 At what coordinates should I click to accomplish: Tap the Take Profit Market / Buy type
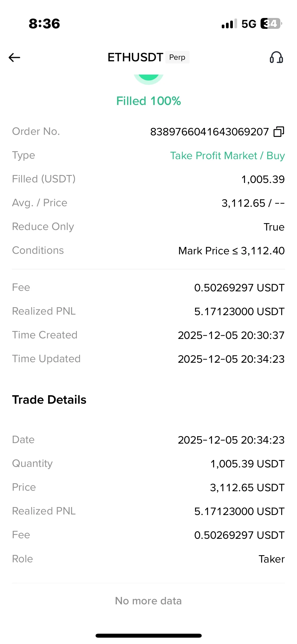click(227, 156)
